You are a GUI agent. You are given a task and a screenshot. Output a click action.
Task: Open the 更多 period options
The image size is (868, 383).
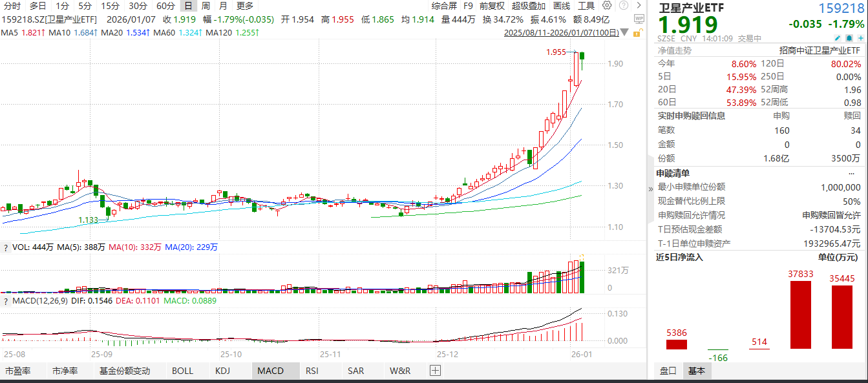(x=245, y=6)
